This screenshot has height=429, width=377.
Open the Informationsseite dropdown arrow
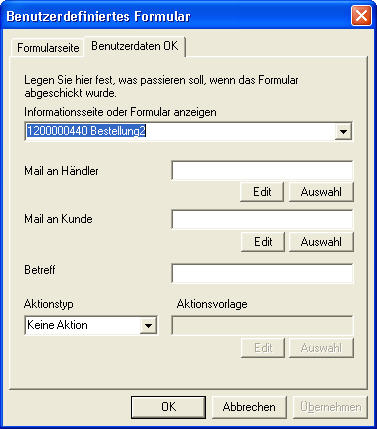[x=343, y=131]
